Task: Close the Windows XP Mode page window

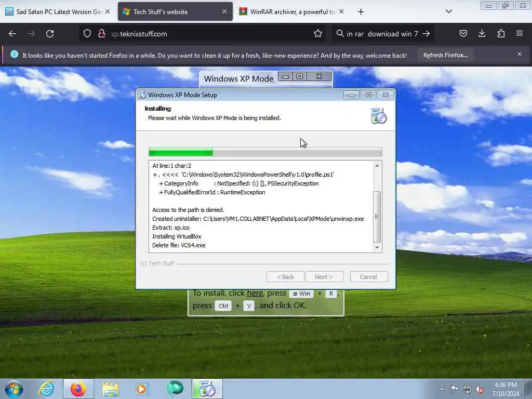Action: [x=319, y=77]
